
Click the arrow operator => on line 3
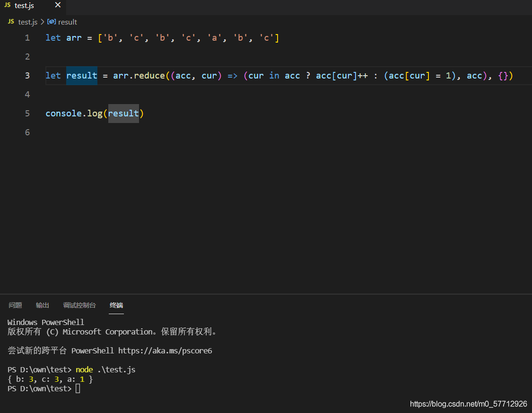(232, 75)
